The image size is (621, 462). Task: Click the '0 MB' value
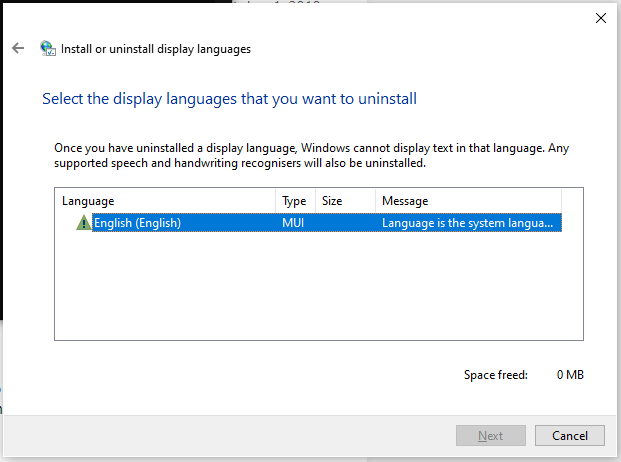[x=570, y=375]
